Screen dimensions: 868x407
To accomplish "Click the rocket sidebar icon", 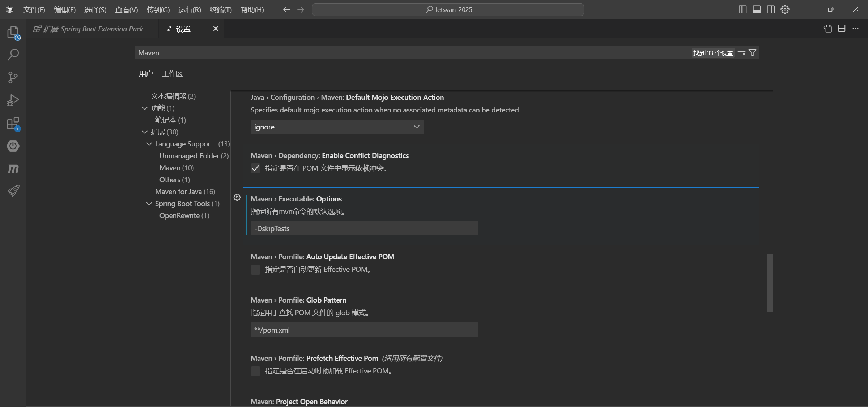I will (13, 191).
